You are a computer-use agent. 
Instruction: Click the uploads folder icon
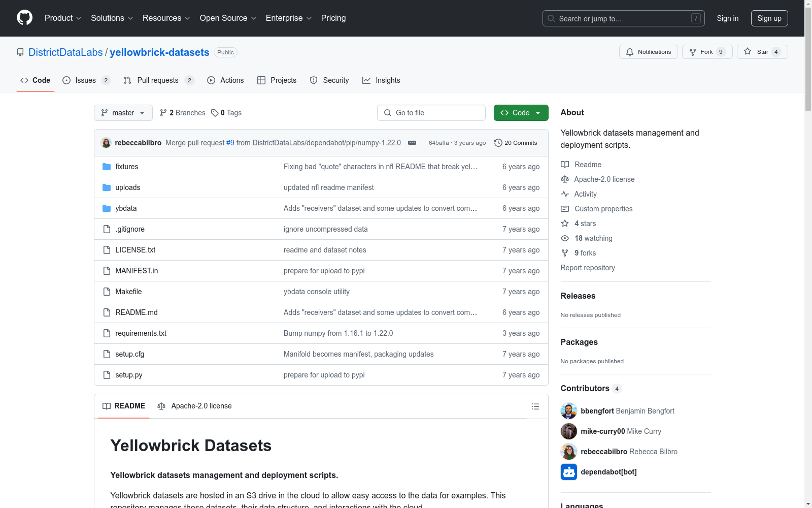(107, 187)
